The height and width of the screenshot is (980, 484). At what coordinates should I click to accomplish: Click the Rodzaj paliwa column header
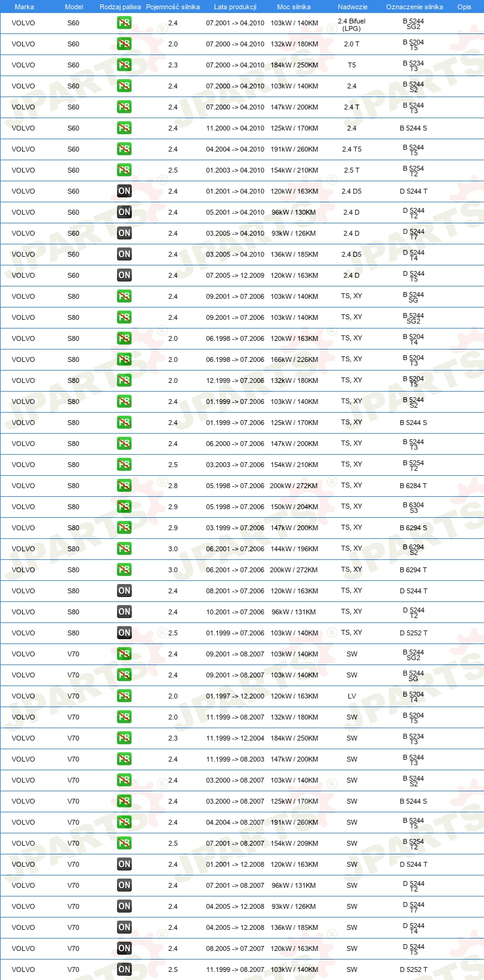(x=120, y=7)
